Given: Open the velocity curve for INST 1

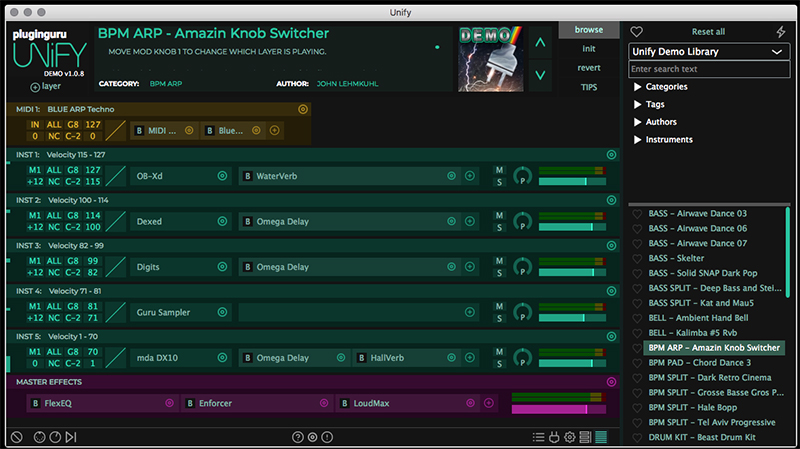Looking at the screenshot, I should click(116, 176).
